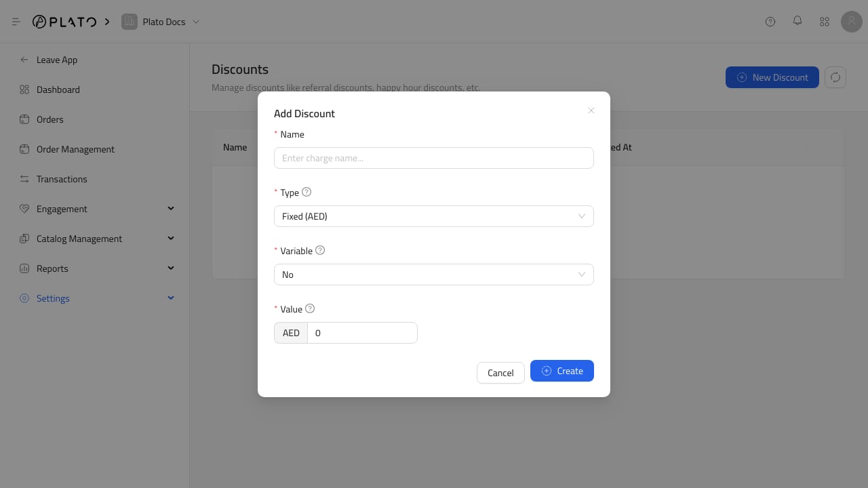Close the Add Discount dialog with X
Viewport: 868px width, 488px height.
pos(591,110)
